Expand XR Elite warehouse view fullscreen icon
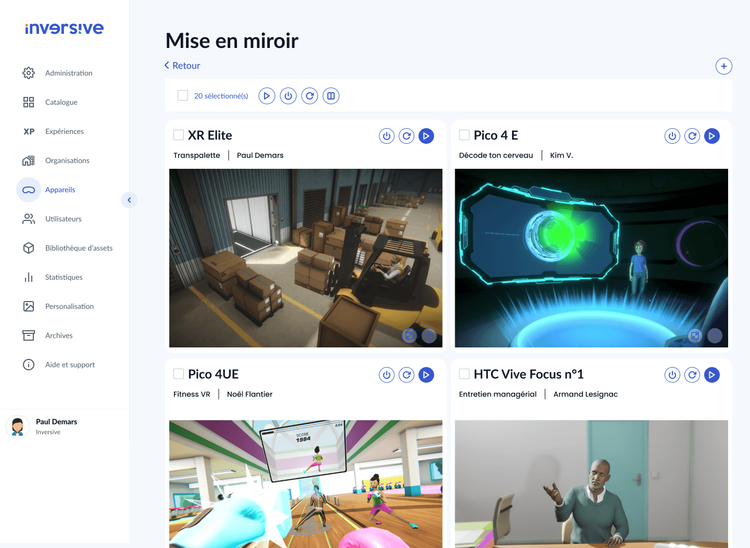 click(x=409, y=336)
